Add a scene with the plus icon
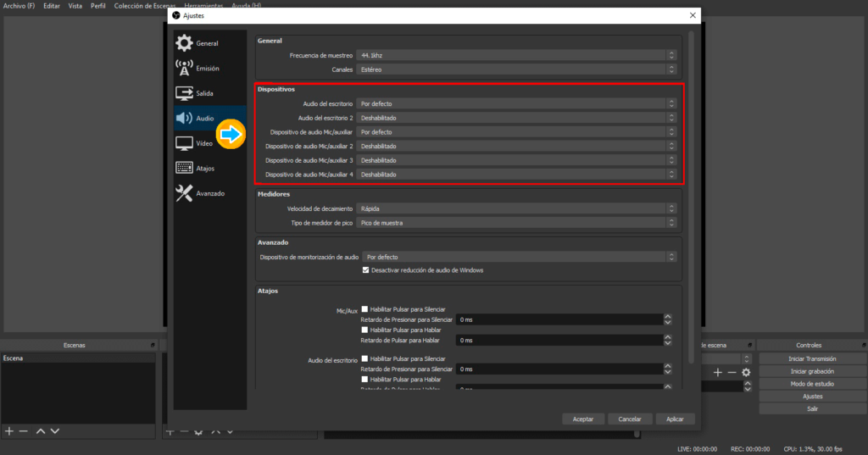The image size is (868, 455). click(9, 431)
